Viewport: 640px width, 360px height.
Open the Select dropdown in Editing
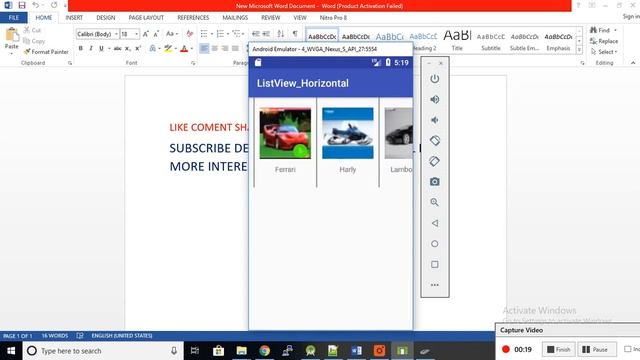coord(604,52)
